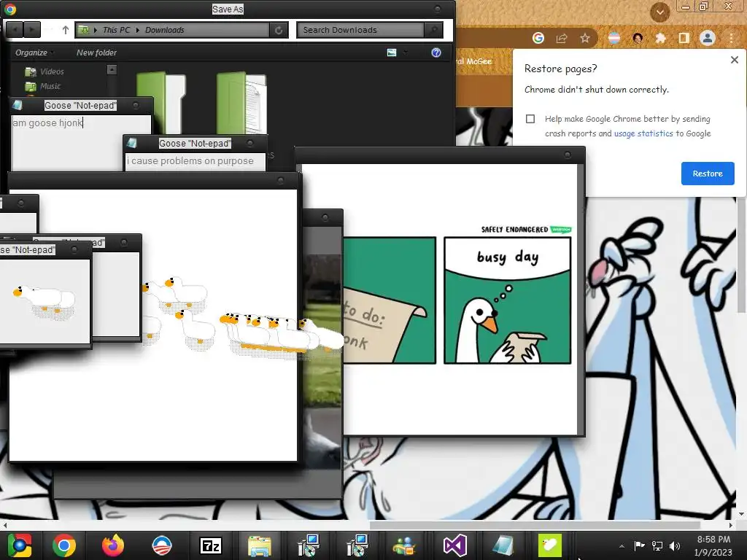This screenshot has width=747, height=560.
Task: Enable sending crash reports checkbox
Action: (x=530, y=119)
